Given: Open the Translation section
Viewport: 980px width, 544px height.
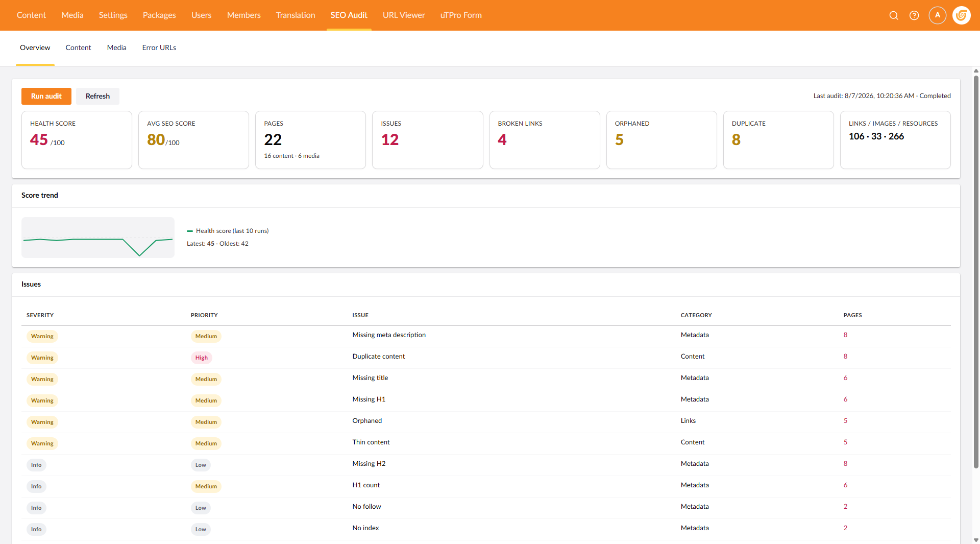Looking at the screenshot, I should click(x=296, y=15).
